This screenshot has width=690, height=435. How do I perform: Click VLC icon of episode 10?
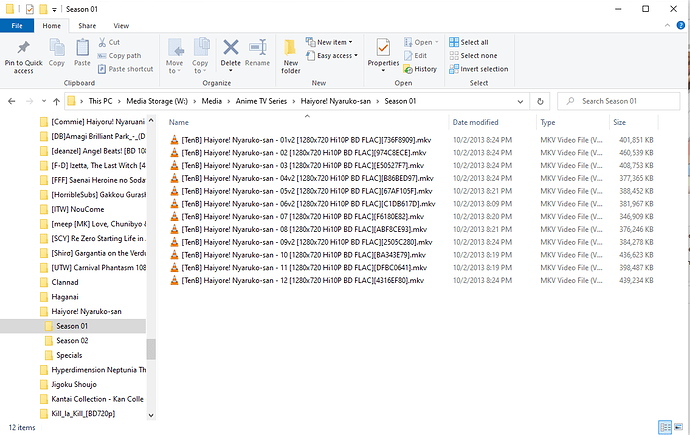174,255
